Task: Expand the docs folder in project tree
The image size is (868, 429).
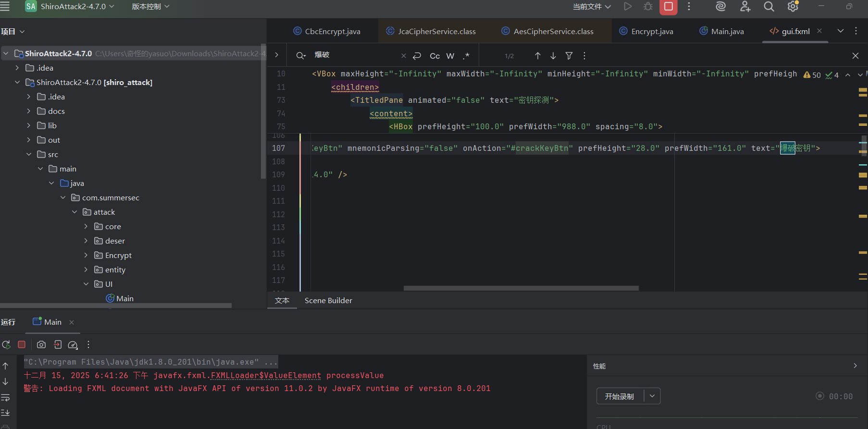Action: pyautogui.click(x=29, y=111)
